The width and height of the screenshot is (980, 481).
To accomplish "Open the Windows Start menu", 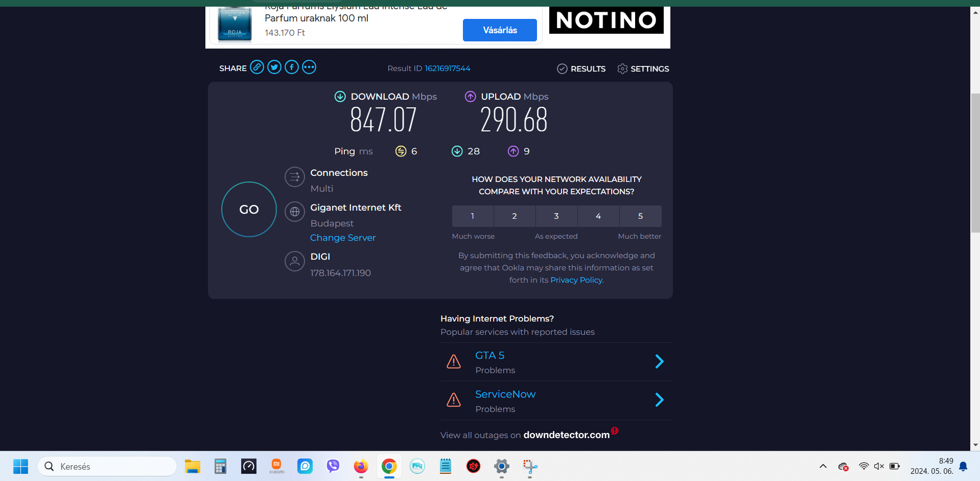I will 20,466.
